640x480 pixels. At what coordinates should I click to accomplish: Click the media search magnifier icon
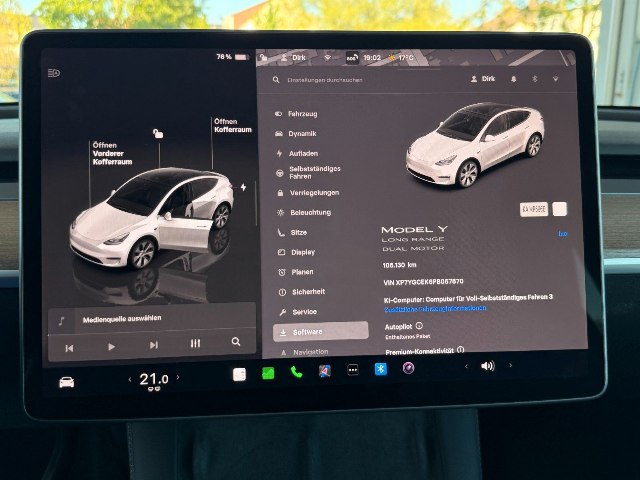(x=236, y=342)
